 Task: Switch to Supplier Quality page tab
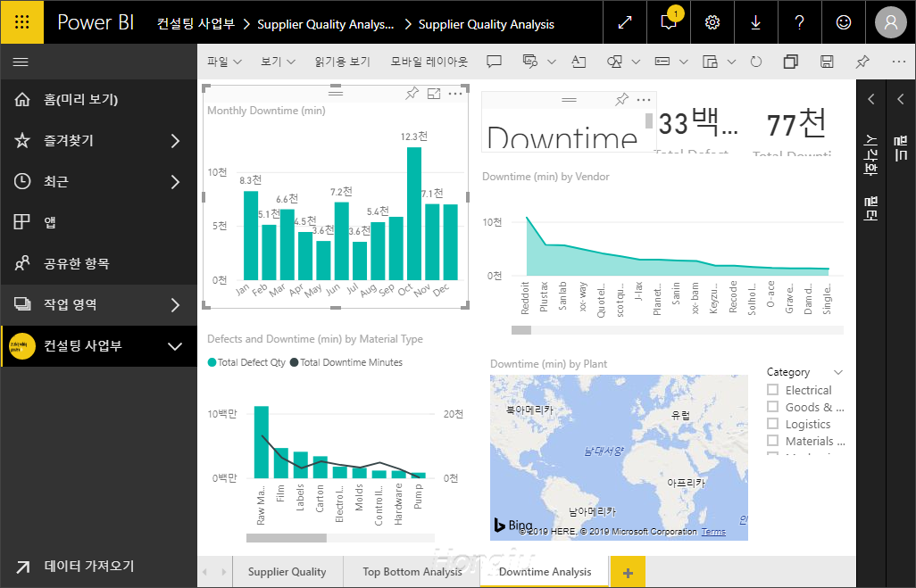(x=287, y=572)
